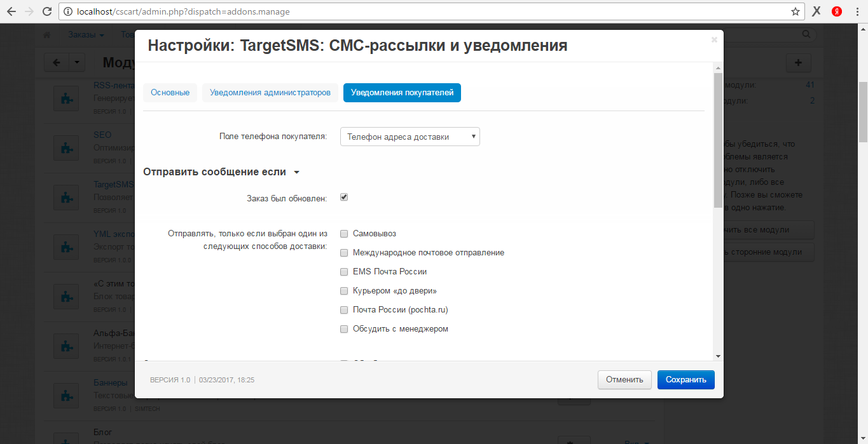The height and width of the screenshot is (444, 868).
Task: Click the modules count 2 link
Action: (x=812, y=101)
